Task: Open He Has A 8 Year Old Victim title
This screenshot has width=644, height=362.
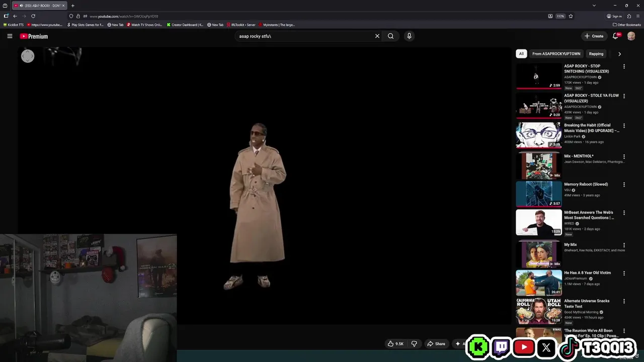Action: click(x=587, y=273)
